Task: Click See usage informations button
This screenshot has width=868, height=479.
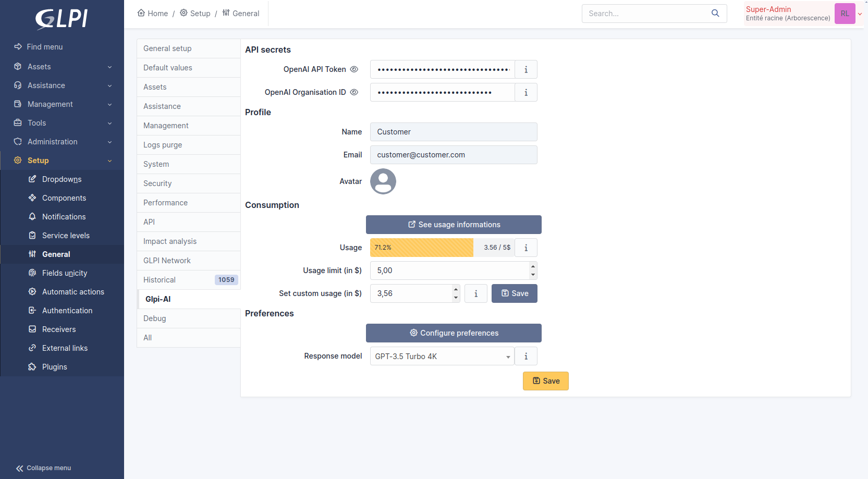Action: [454, 225]
